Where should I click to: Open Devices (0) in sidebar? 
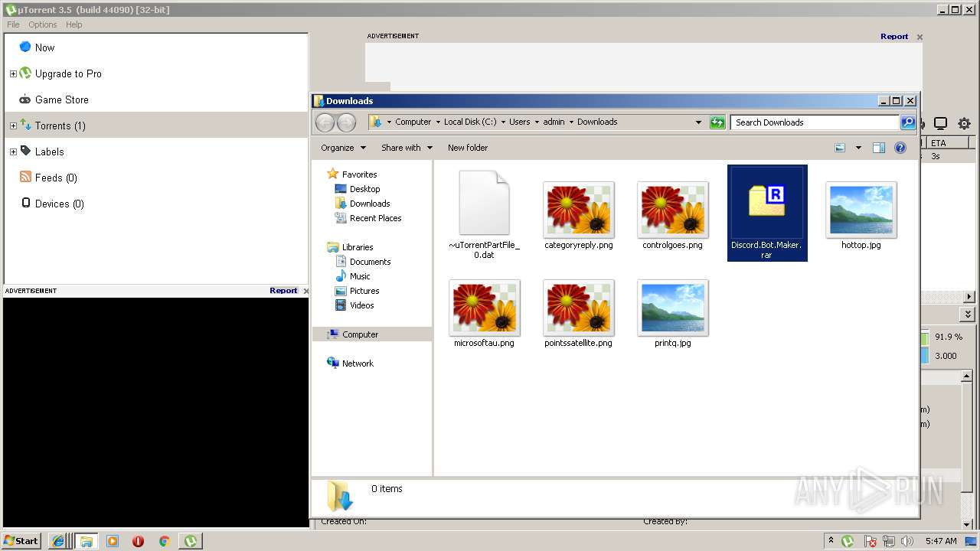click(59, 204)
